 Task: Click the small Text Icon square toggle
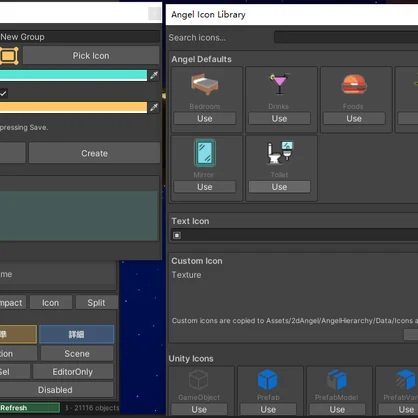[x=177, y=235]
